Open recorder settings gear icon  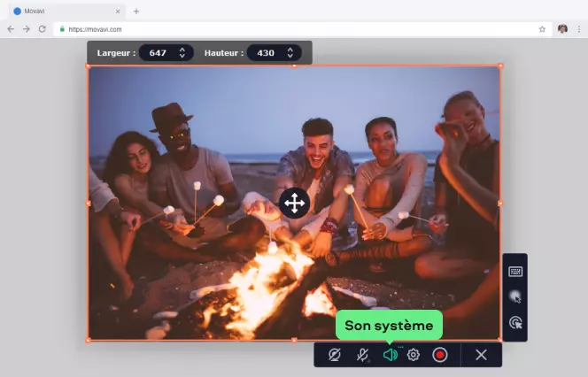tap(414, 355)
